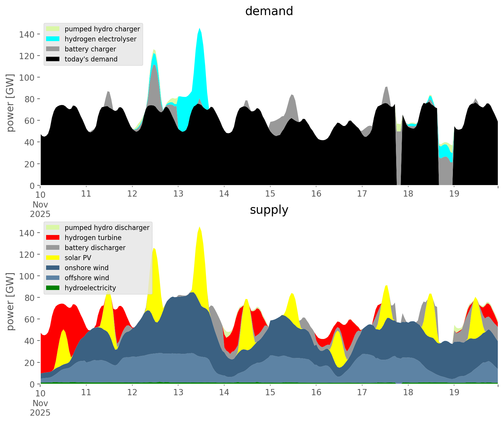504x423 pixels.
Task: Click date tick 13 on demand chart
Action: click(178, 194)
